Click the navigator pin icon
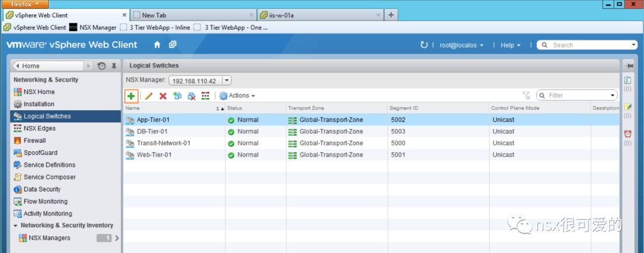644x253 pixels. click(114, 66)
